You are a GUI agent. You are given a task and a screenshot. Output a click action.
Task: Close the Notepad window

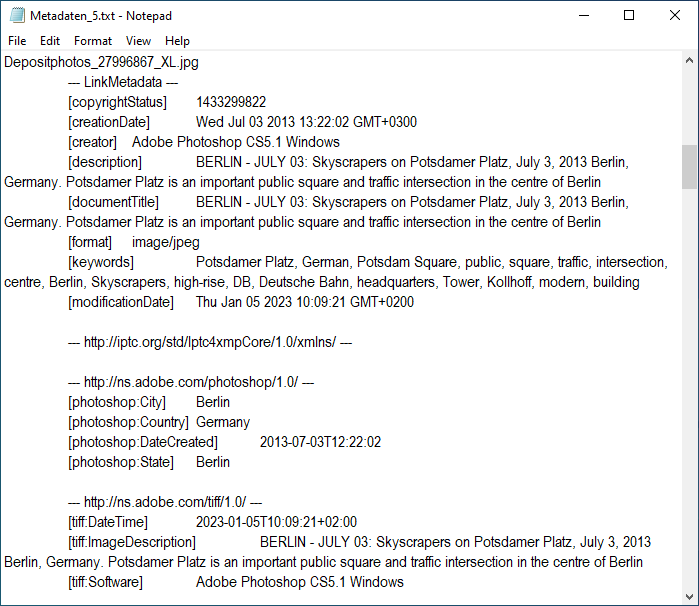pyautogui.click(x=674, y=16)
